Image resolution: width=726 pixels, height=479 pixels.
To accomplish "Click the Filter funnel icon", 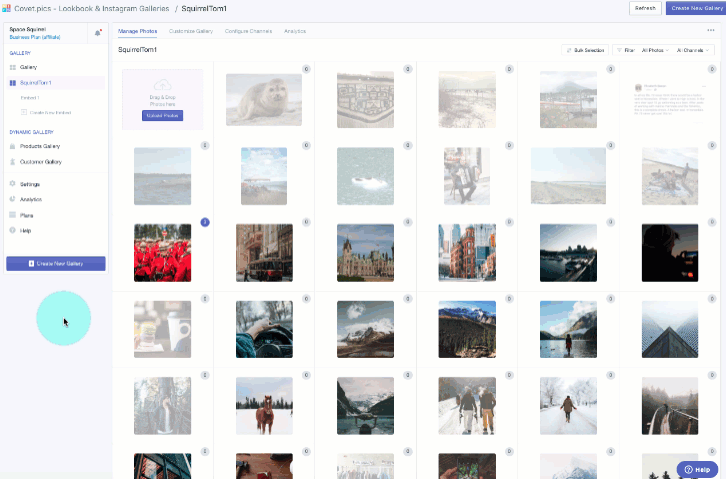I will point(619,50).
